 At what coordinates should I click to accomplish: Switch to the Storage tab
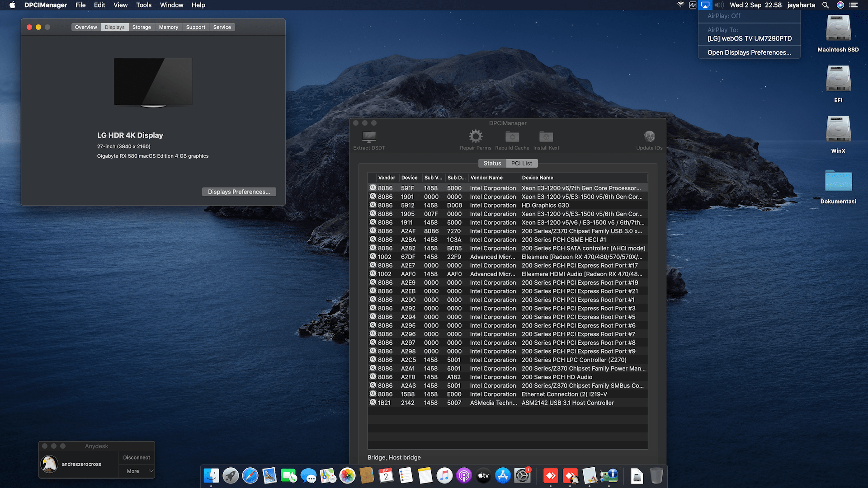tap(142, 27)
